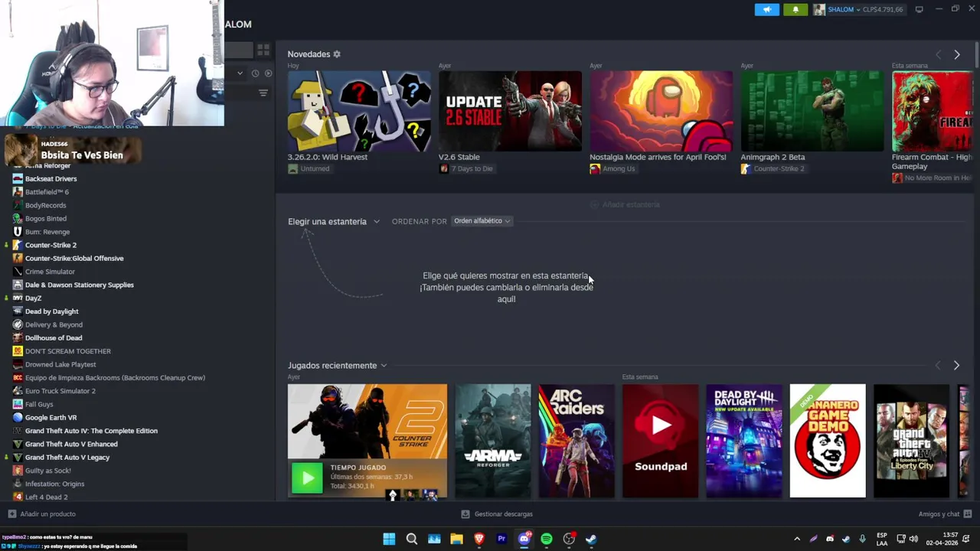Open Discord from the taskbar
The height and width of the screenshot is (551, 980).
pyautogui.click(x=524, y=539)
